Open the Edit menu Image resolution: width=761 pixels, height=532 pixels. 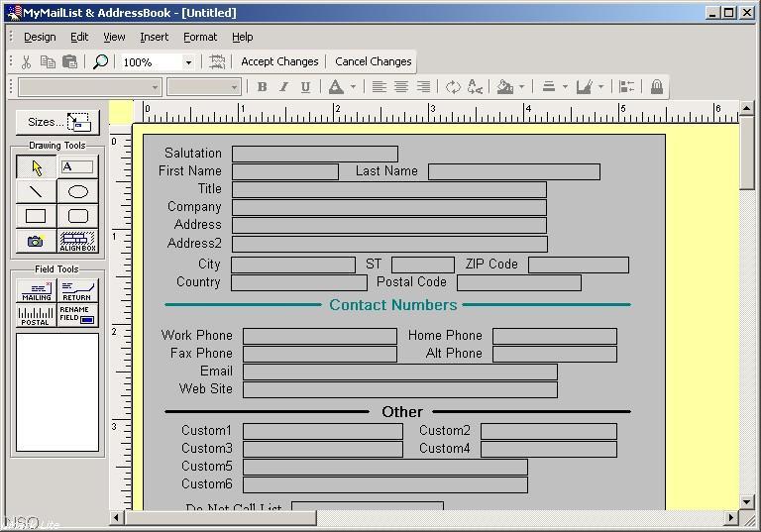coord(79,37)
